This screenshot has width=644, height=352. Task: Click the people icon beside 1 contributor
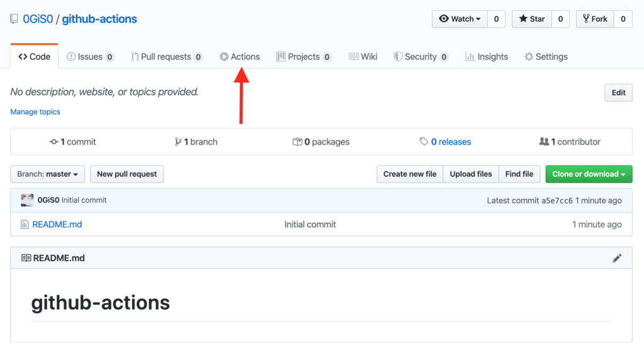[x=544, y=142]
